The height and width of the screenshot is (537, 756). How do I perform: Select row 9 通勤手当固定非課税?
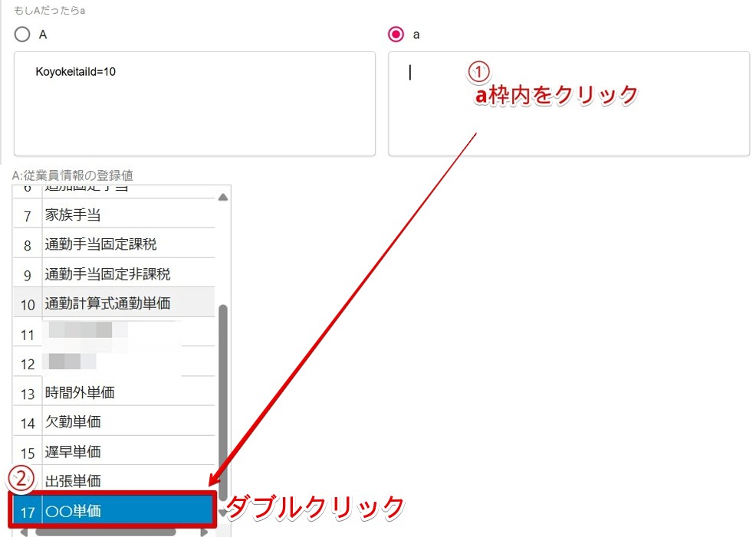point(113,273)
